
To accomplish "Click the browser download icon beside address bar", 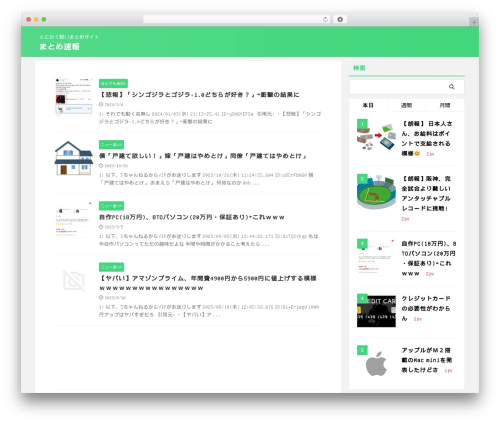I will [x=340, y=20].
